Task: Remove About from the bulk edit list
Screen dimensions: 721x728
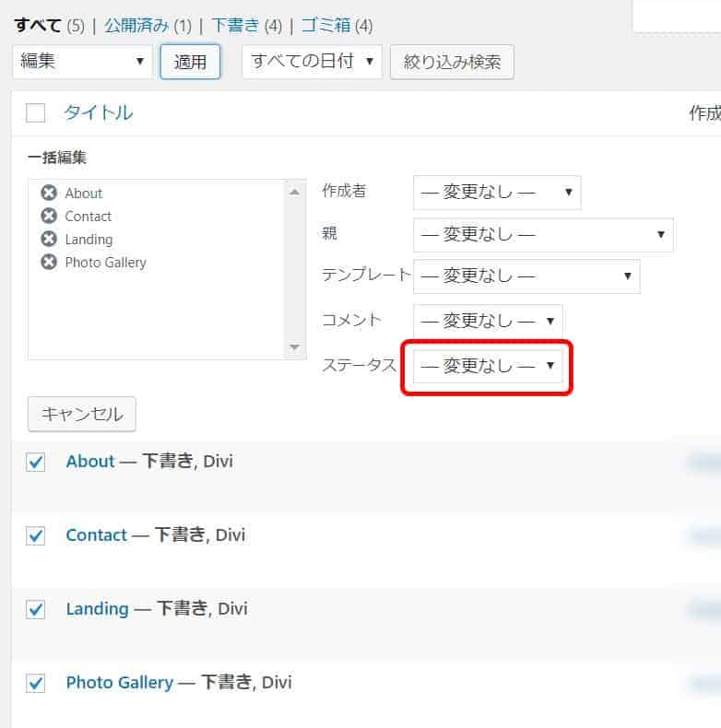Action: pyautogui.click(x=49, y=193)
